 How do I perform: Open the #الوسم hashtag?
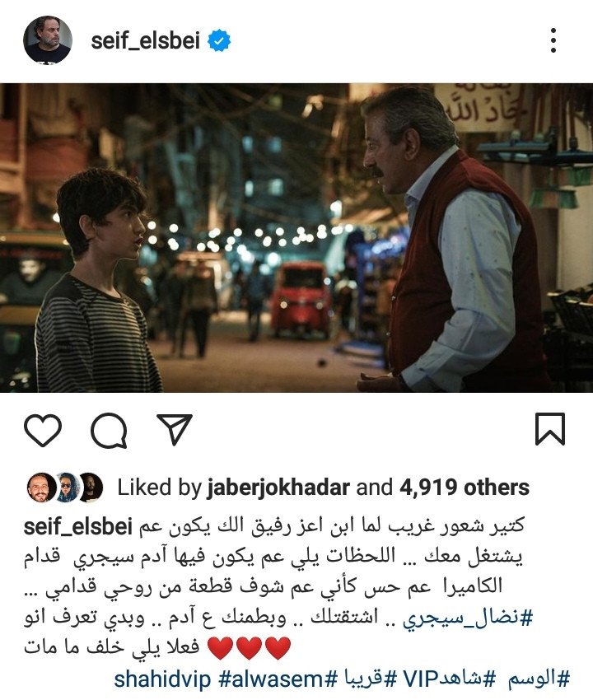[539, 679]
